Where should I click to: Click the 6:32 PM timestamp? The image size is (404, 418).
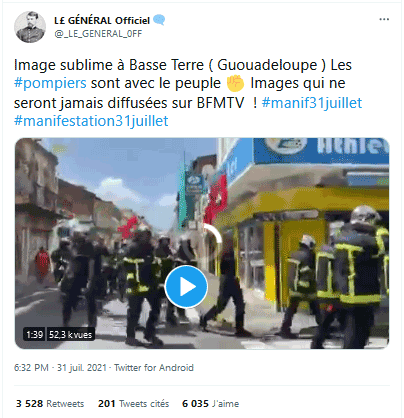[x=31, y=368]
